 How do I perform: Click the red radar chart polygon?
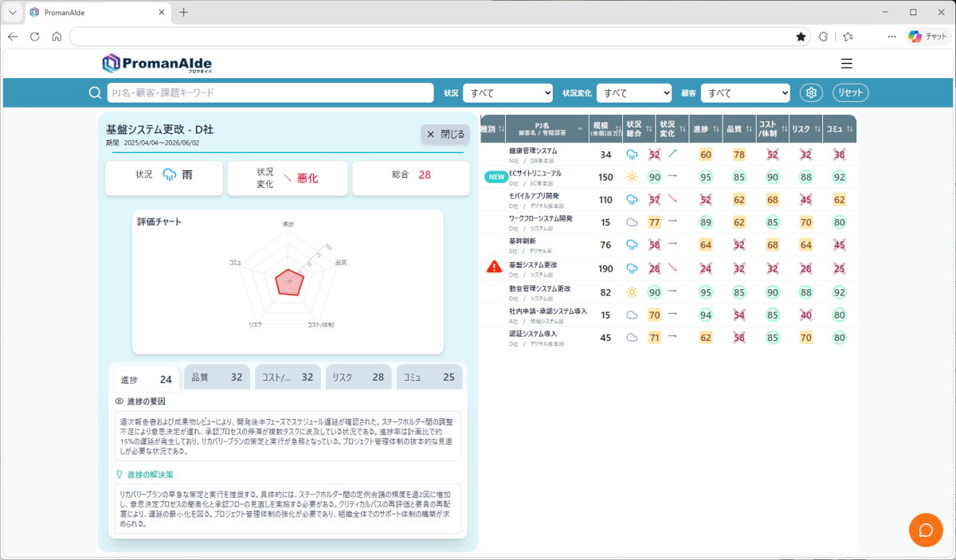click(x=288, y=282)
